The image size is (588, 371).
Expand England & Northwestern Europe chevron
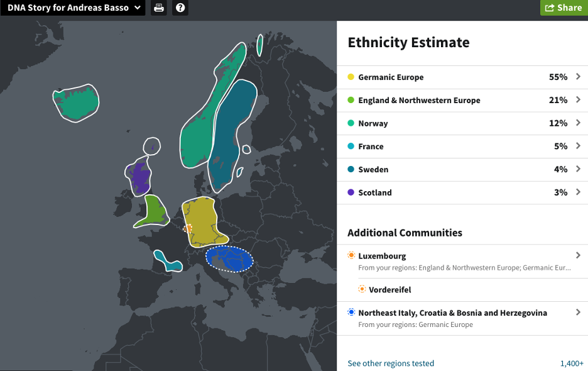pyautogui.click(x=578, y=100)
